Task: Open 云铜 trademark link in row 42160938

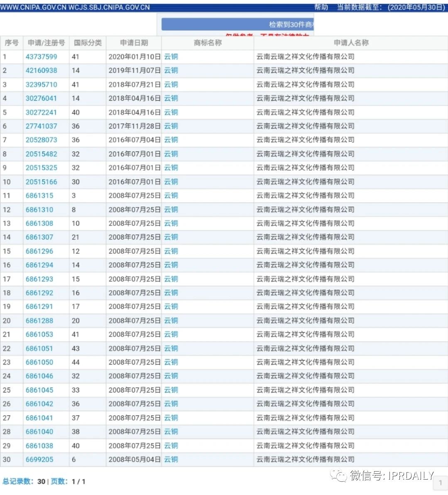Action: click(171, 71)
